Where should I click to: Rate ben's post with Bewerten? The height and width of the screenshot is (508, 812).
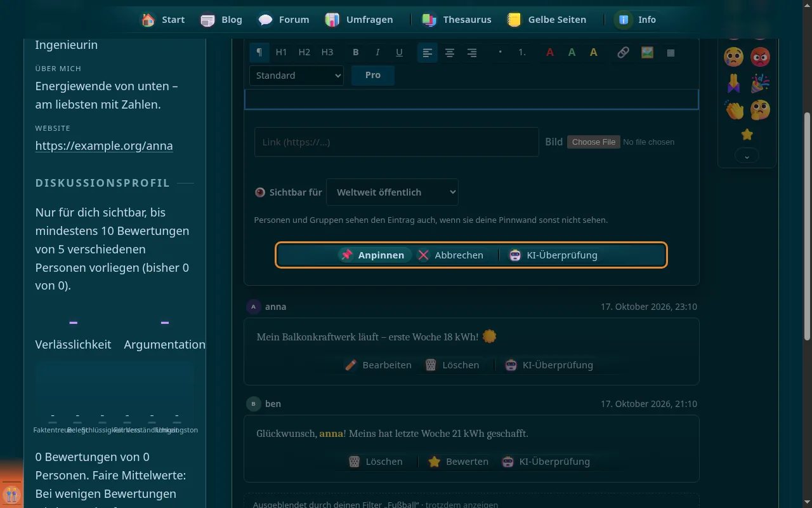pos(458,462)
